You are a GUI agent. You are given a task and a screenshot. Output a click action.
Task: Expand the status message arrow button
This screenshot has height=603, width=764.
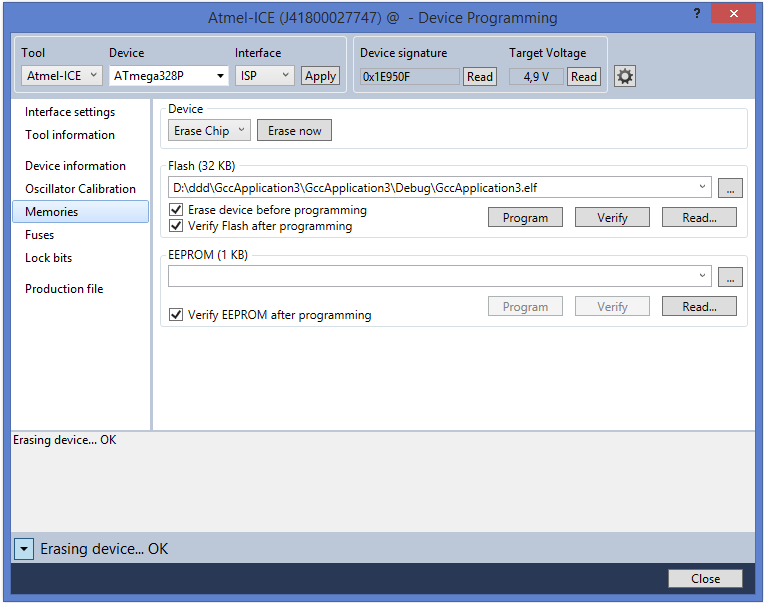click(23, 549)
